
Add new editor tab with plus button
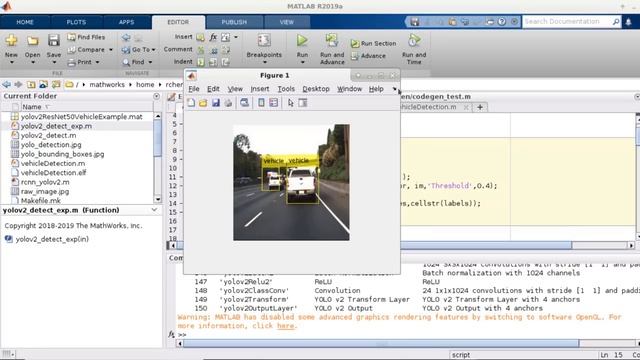point(480,107)
